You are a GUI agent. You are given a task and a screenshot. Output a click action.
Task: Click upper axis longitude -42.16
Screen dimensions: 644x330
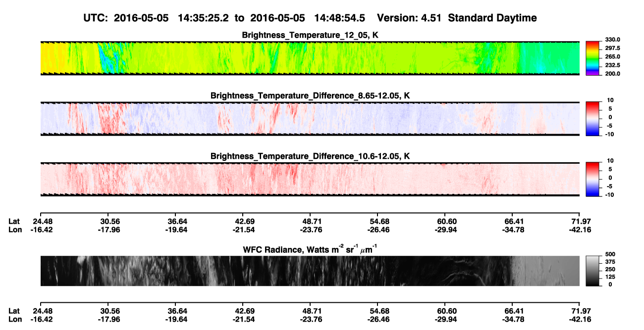(580, 230)
